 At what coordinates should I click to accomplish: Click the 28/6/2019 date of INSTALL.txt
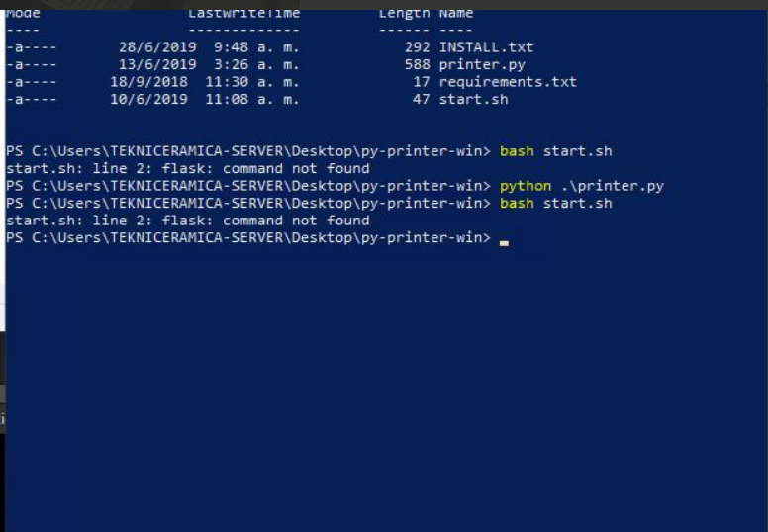click(157, 47)
